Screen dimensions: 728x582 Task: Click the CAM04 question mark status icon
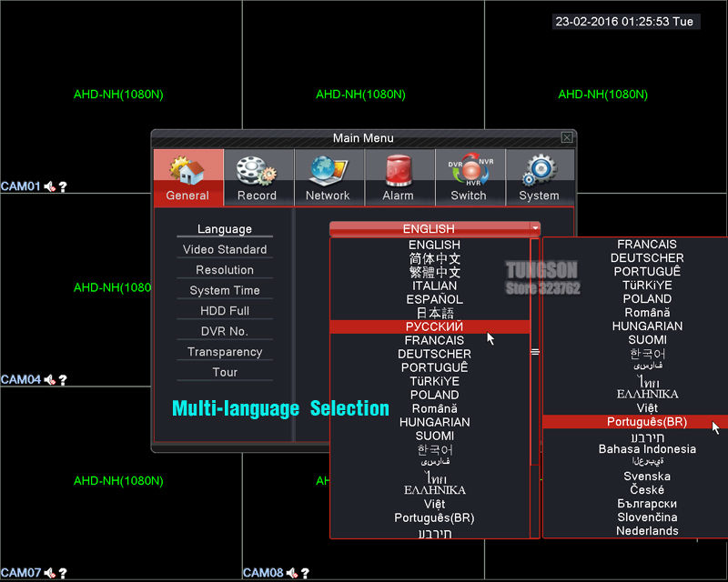point(63,380)
